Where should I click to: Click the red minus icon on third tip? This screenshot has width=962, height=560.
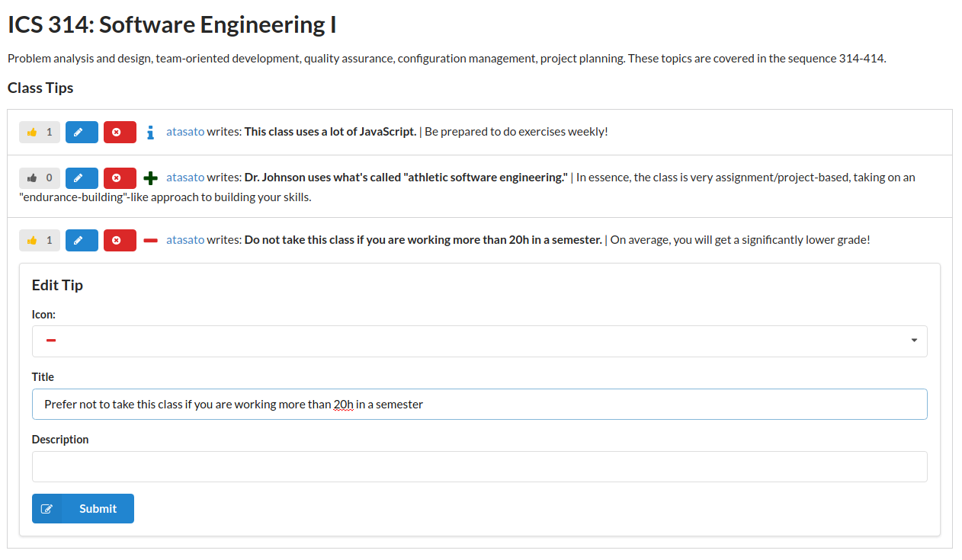coord(150,241)
